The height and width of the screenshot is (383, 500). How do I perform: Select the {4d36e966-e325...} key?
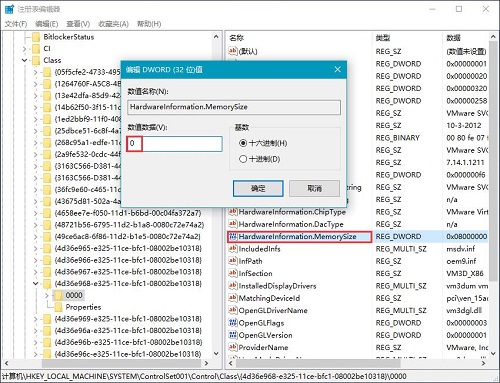[x=128, y=260]
